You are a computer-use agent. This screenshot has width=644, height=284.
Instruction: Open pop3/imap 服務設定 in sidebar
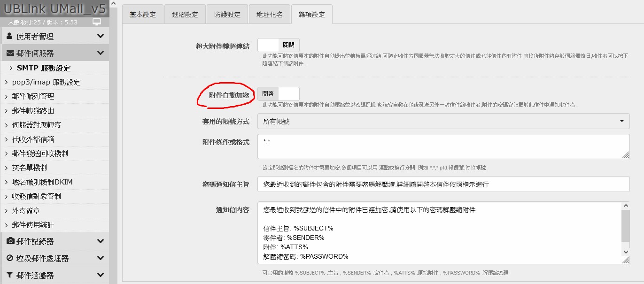pyautogui.click(x=46, y=82)
